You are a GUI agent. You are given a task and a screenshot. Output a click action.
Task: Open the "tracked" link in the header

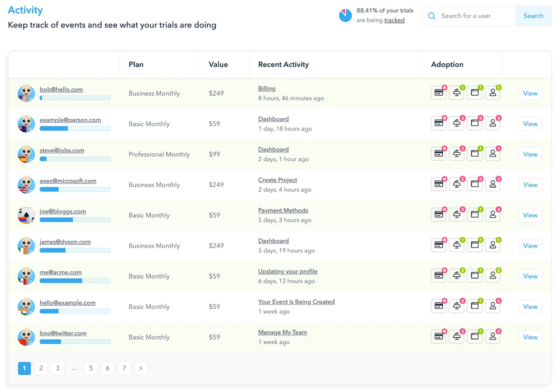394,20
